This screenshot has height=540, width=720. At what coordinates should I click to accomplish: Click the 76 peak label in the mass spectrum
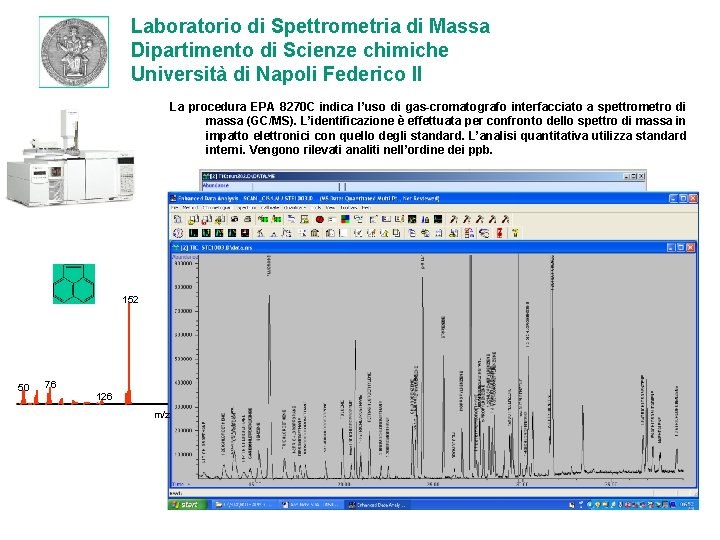[51, 384]
